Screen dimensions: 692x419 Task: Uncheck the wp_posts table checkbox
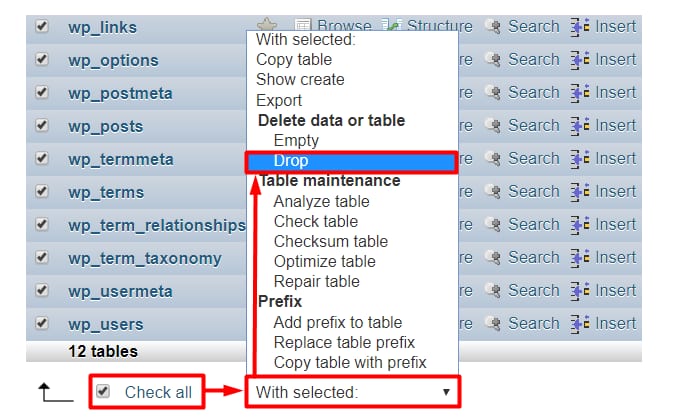pyautogui.click(x=42, y=126)
